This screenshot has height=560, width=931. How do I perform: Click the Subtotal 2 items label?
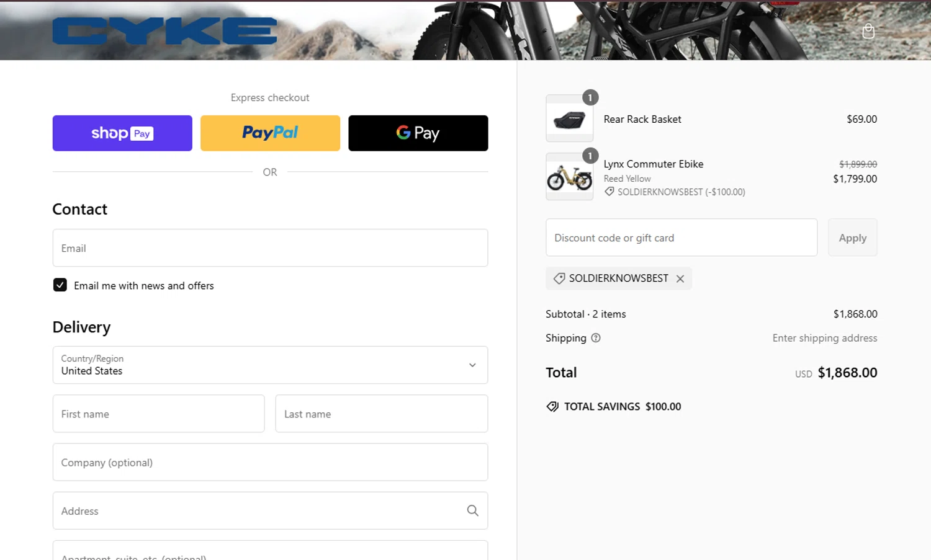pyautogui.click(x=586, y=314)
